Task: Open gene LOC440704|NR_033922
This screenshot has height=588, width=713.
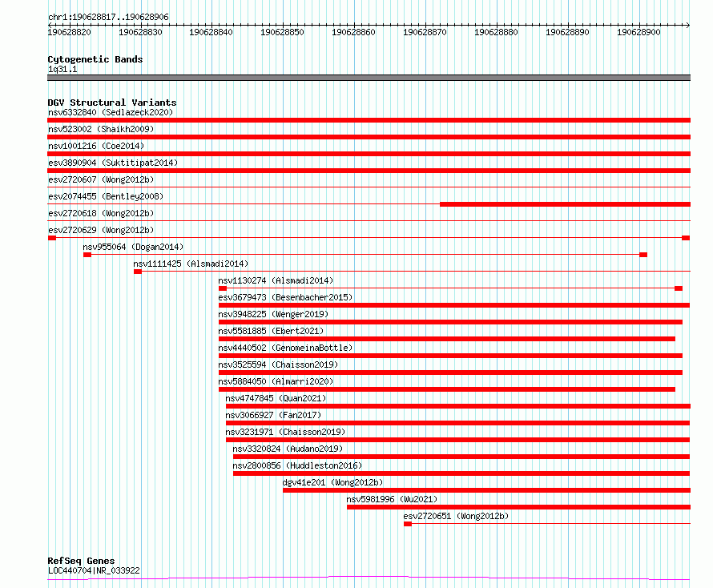Action: point(94,570)
